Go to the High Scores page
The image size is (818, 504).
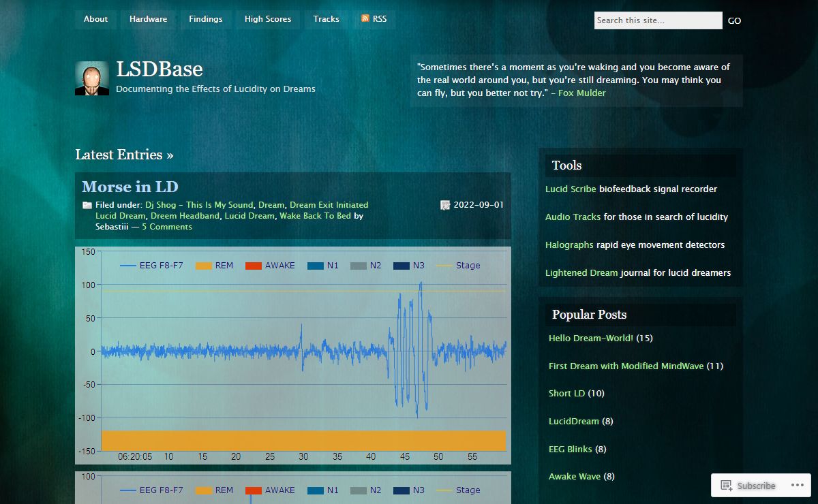pyautogui.click(x=268, y=19)
